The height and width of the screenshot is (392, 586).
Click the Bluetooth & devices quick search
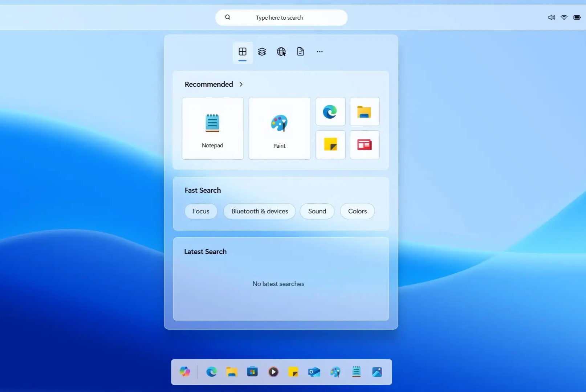[x=260, y=211]
